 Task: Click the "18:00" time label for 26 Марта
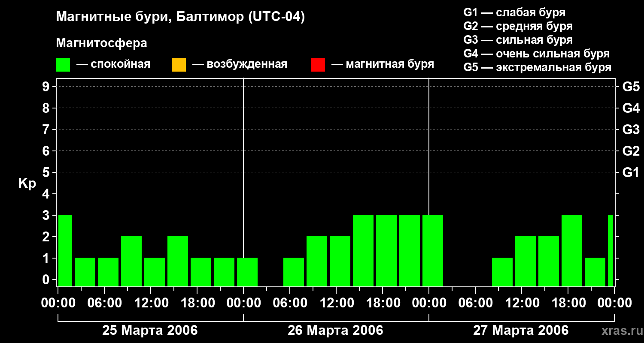[x=383, y=303]
